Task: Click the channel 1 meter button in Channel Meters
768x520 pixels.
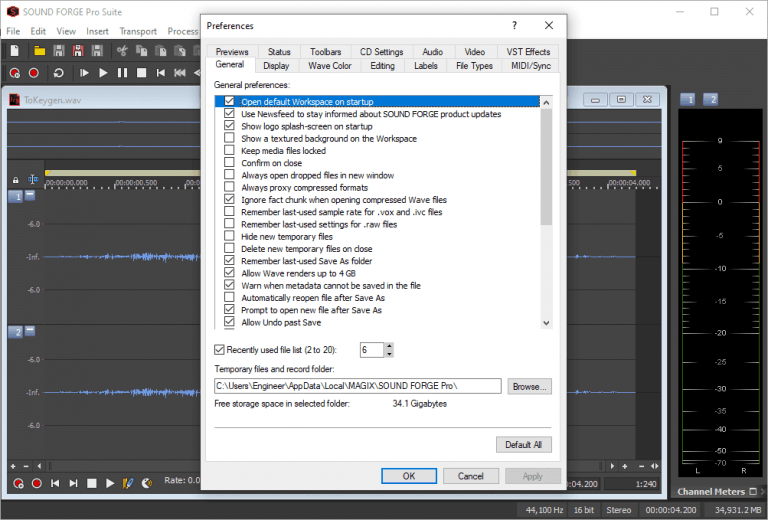Action: click(x=688, y=99)
